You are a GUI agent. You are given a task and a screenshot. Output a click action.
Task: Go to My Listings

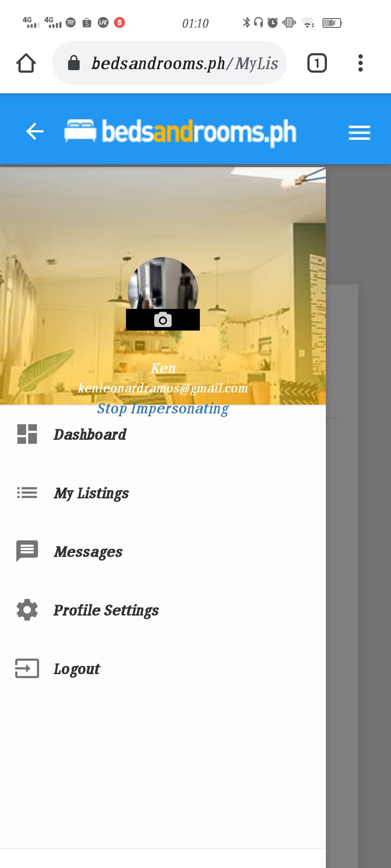pyautogui.click(x=163, y=493)
